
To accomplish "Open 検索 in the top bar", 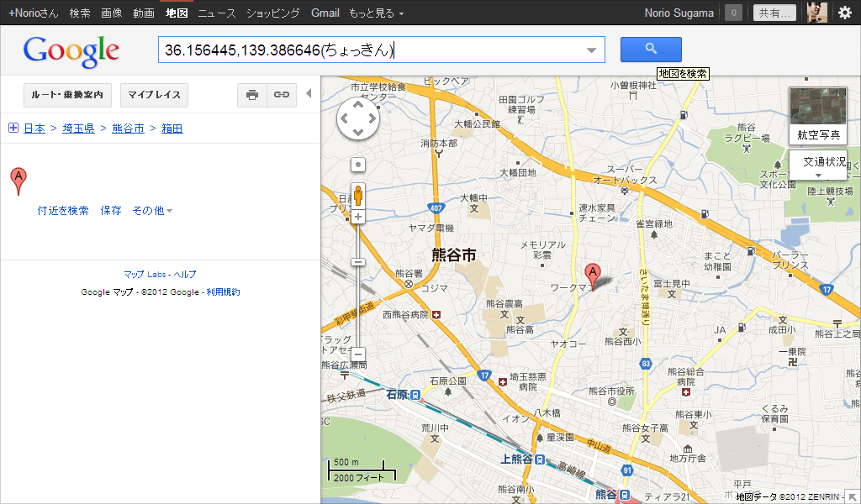I will pyautogui.click(x=80, y=13).
